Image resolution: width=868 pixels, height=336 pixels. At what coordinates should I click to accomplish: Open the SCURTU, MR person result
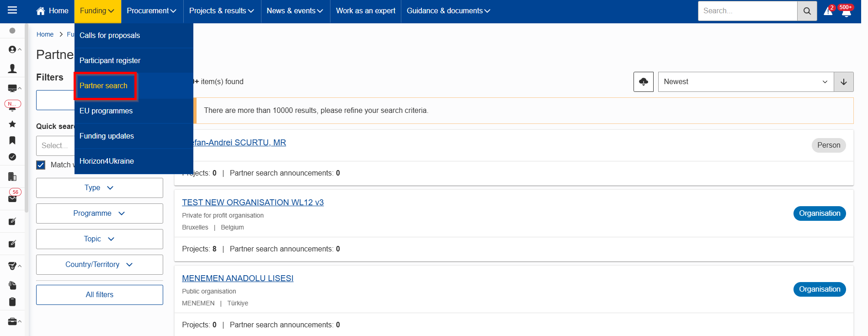click(240, 143)
